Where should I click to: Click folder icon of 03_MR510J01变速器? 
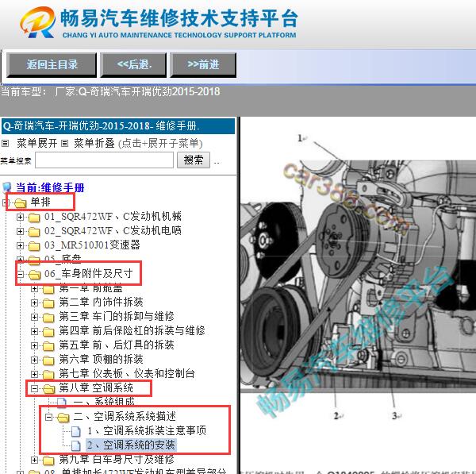coord(34,246)
